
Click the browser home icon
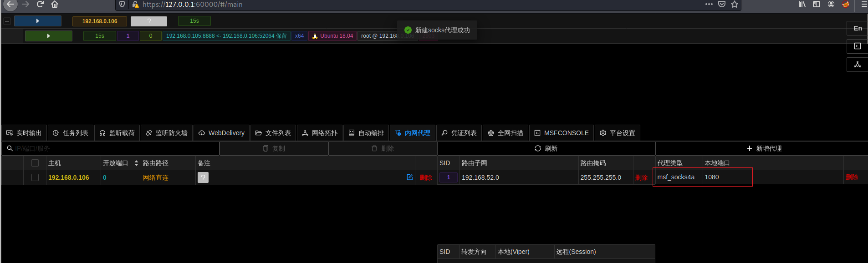55,5
